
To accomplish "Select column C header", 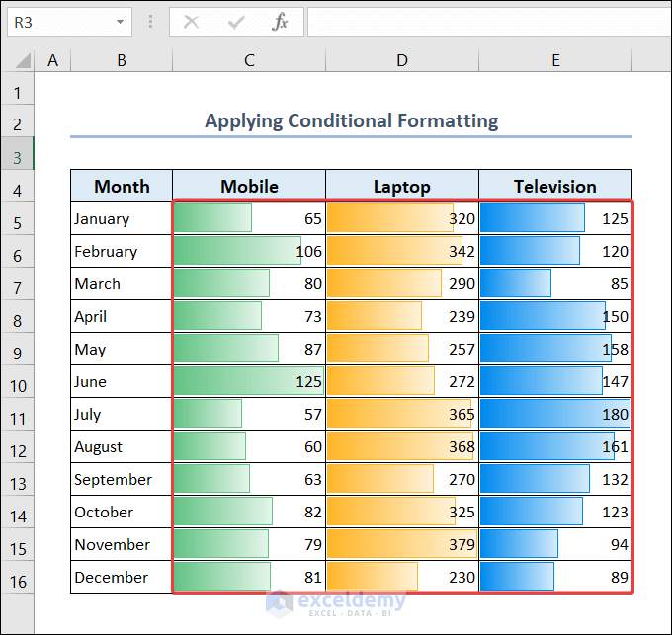I will (x=249, y=60).
